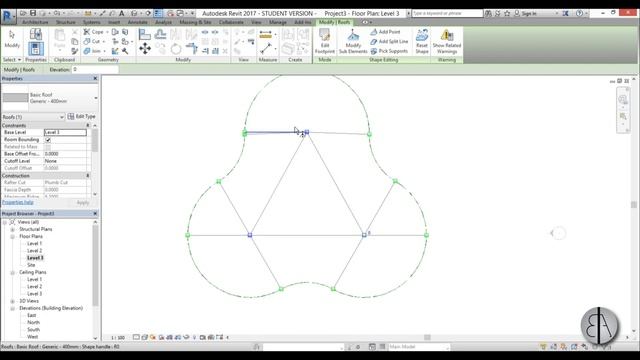Select Pick Supports tool
Image resolution: width=640 pixels, height=360 pixels.
click(x=389, y=51)
